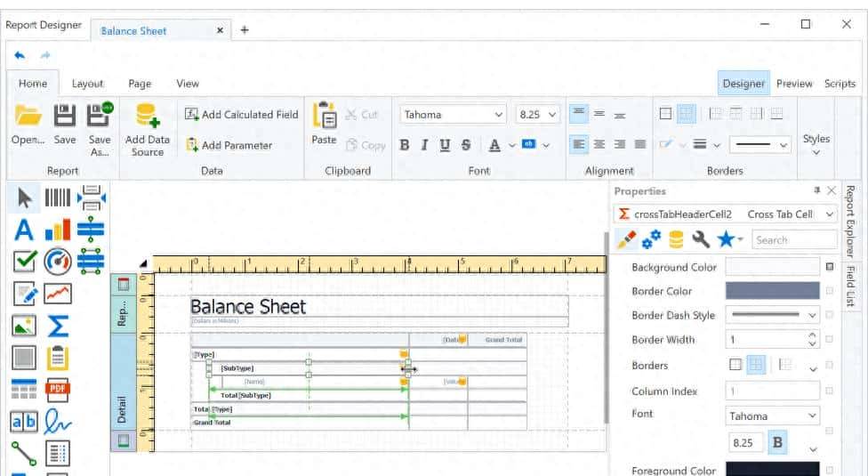Select the Gauge tool in toolbox

pyautogui.click(x=58, y=262)
